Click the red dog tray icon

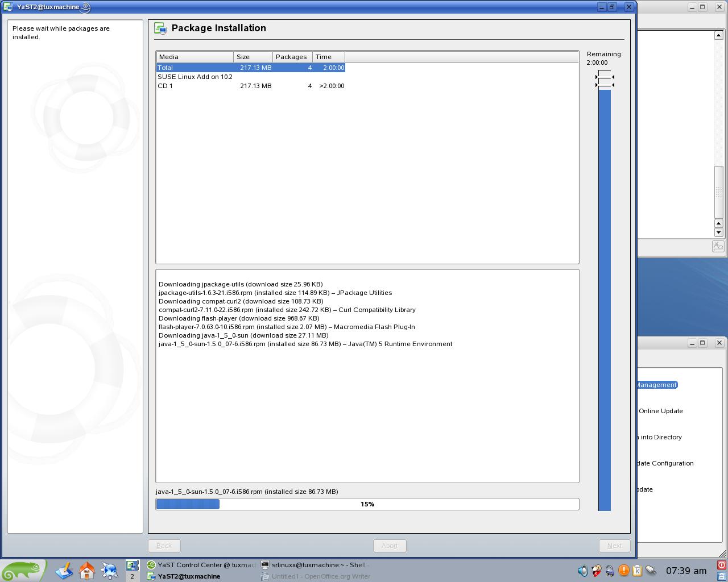[x=596, y=571]
